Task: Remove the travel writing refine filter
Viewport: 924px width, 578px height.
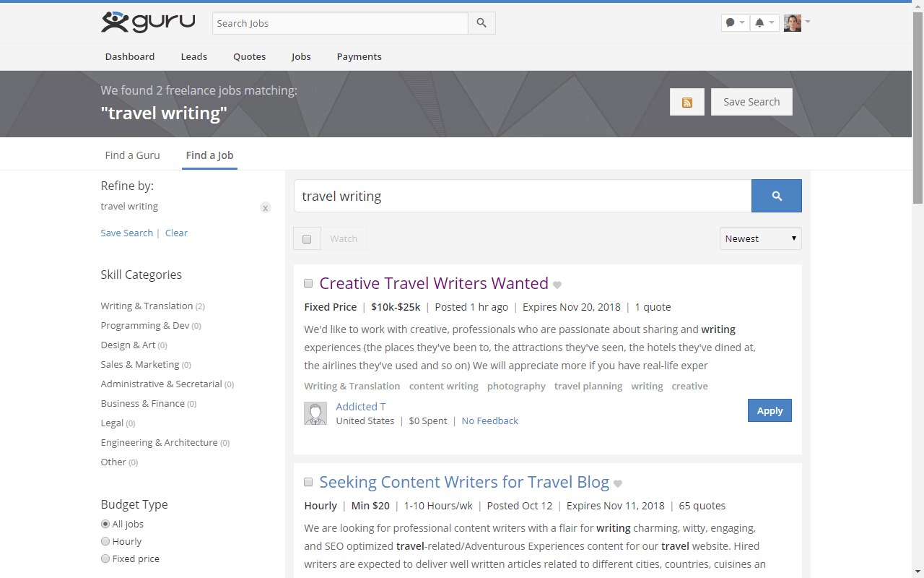Action: click(266, 208)
